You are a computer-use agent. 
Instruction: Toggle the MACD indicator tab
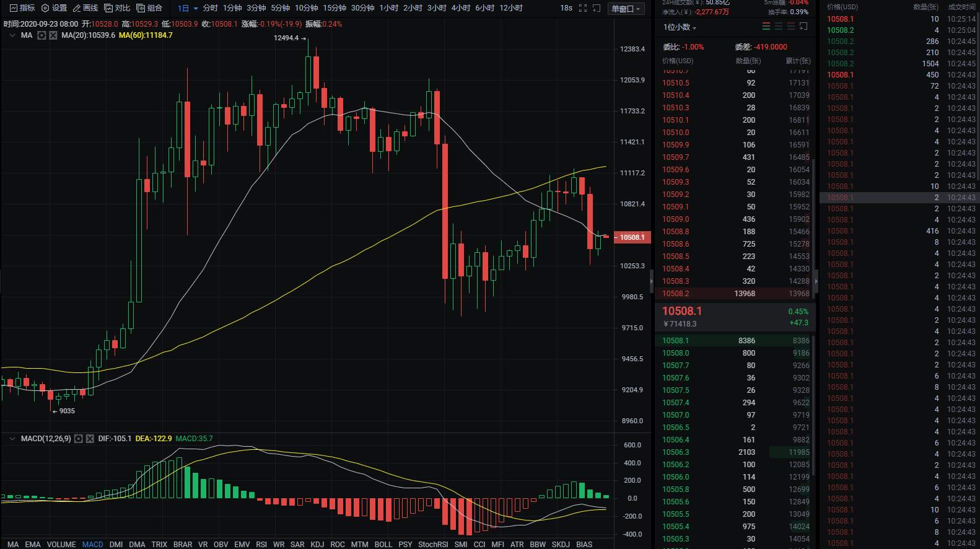click(x=93, y=544)
